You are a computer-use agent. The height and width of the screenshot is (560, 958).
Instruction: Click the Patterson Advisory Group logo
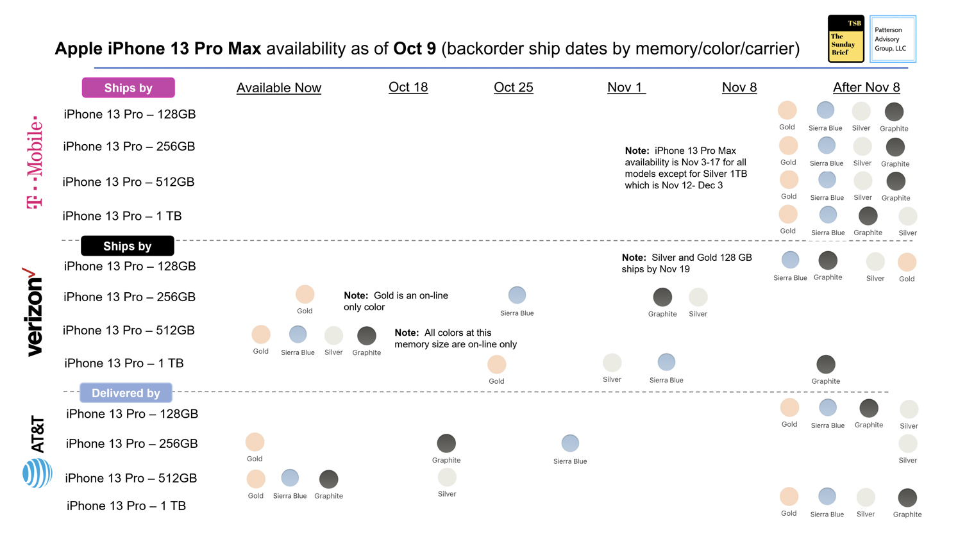(x=892, y=39)
